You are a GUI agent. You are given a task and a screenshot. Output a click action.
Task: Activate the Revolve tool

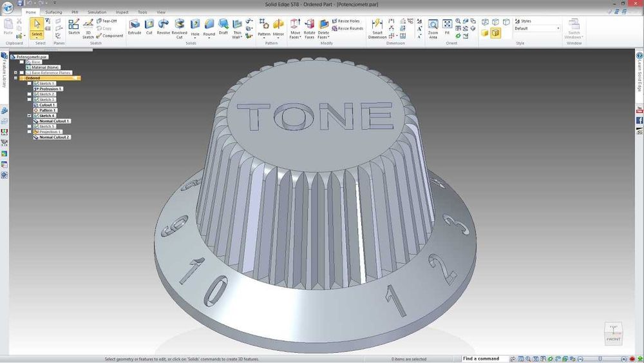(x=163, y=26)
